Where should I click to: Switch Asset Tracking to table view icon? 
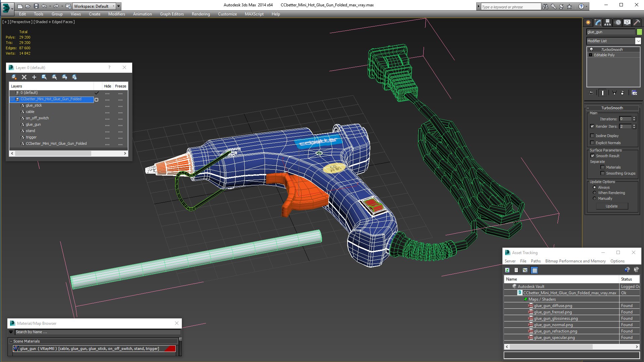click(x=535, y=270)
